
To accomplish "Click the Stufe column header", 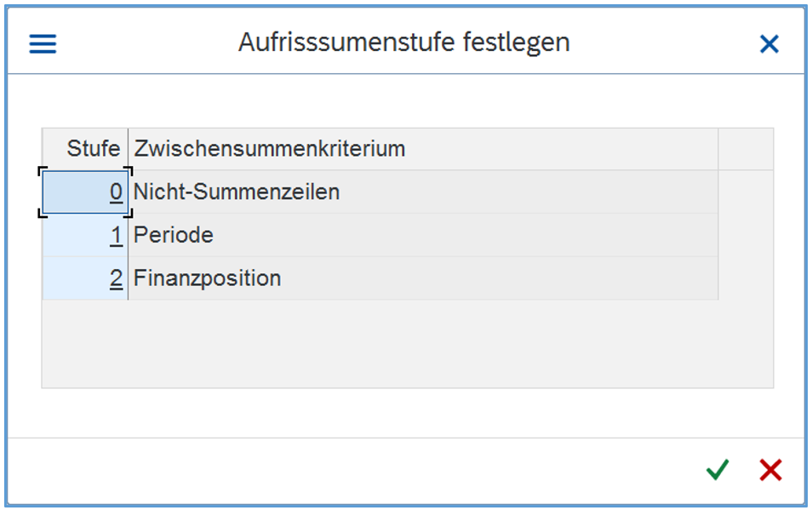I will point(93,149).
